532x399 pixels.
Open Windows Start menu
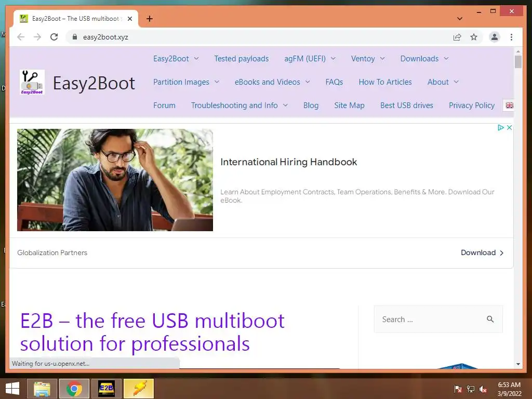pyautogui.click(x=12, y=389)
